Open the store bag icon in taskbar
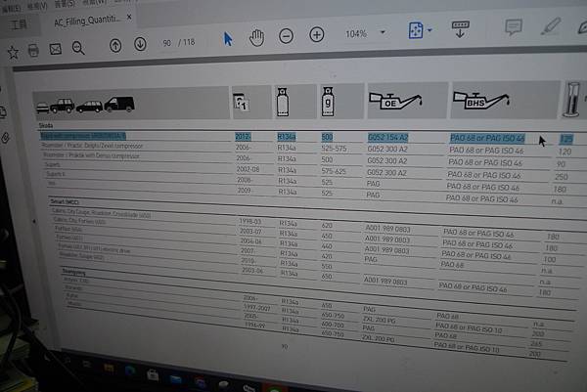 [x=153, y=374]
